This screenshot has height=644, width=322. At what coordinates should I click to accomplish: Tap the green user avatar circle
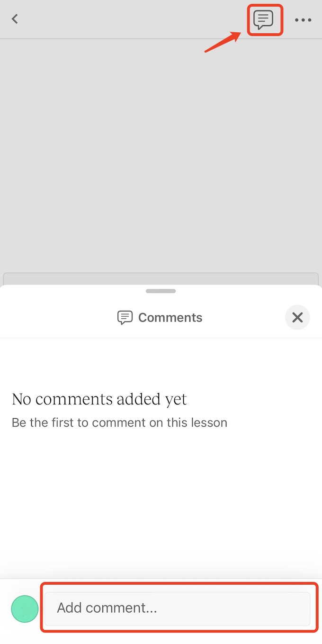coord(25,609)
